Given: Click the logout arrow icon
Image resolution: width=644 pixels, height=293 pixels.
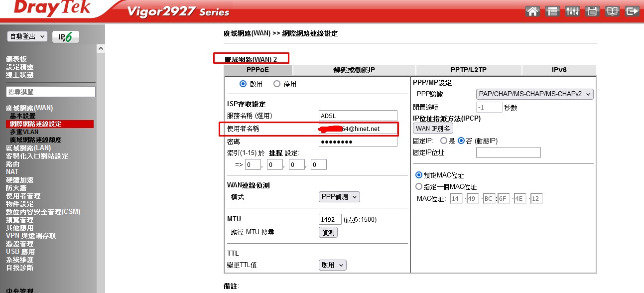Looking at the screenshot, I should [x=632, y=11].
